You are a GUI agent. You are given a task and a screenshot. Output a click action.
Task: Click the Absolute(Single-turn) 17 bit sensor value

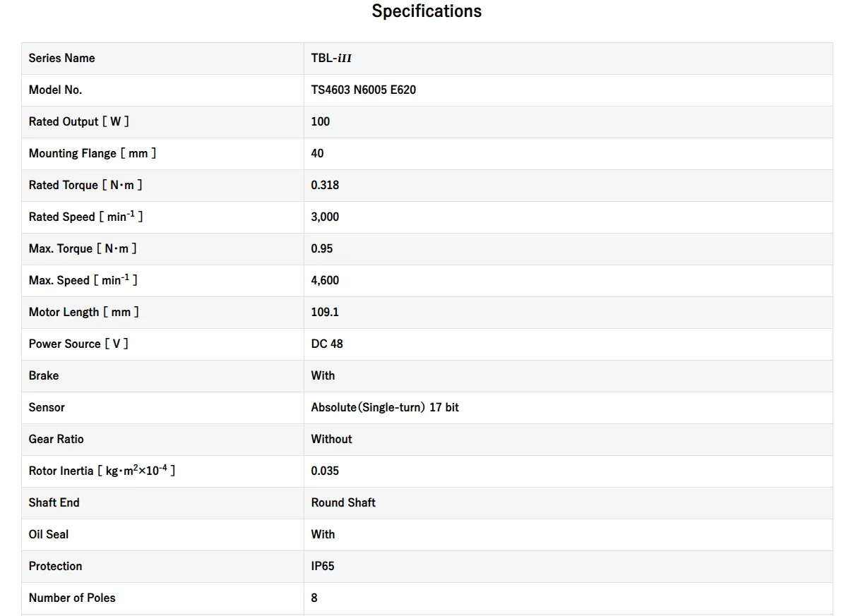click(x=385, y=407)
